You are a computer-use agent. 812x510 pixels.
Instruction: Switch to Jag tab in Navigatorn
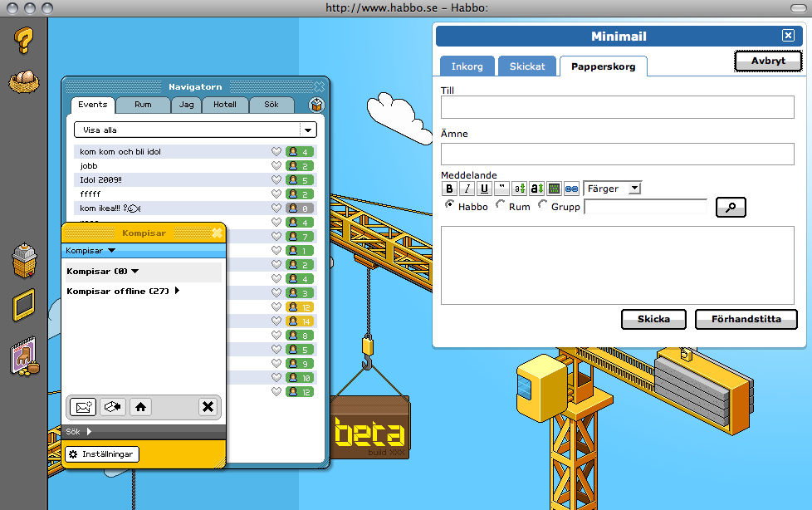(x=187, y=105)
